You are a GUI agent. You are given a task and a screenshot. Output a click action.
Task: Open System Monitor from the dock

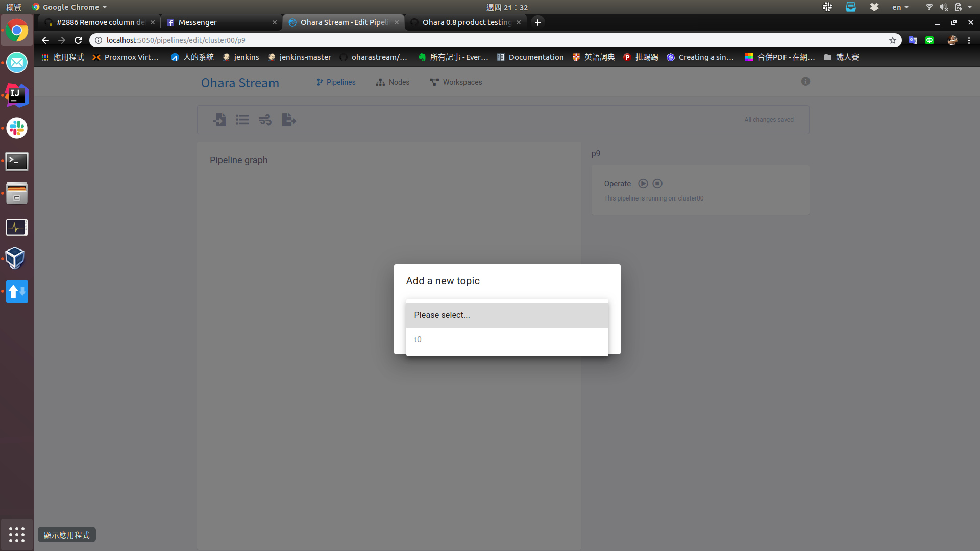17,227
